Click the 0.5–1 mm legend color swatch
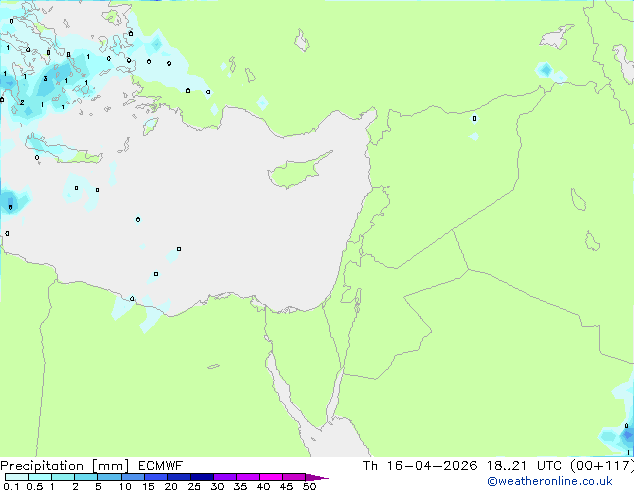The width and height of the screenshot is (634, 490). [40, 477]
